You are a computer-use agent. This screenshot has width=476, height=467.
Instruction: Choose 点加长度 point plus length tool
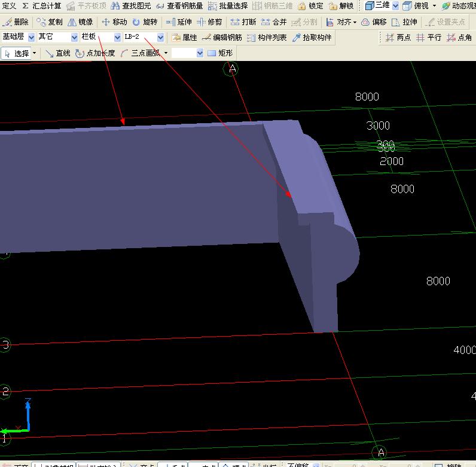pos(95,53)
